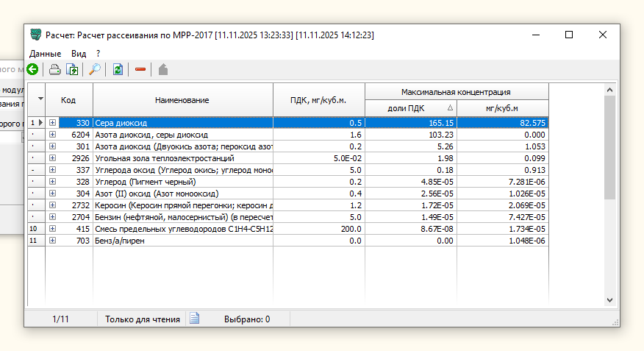
Task: Click the green back arrow icon
Action: [32, 70]
